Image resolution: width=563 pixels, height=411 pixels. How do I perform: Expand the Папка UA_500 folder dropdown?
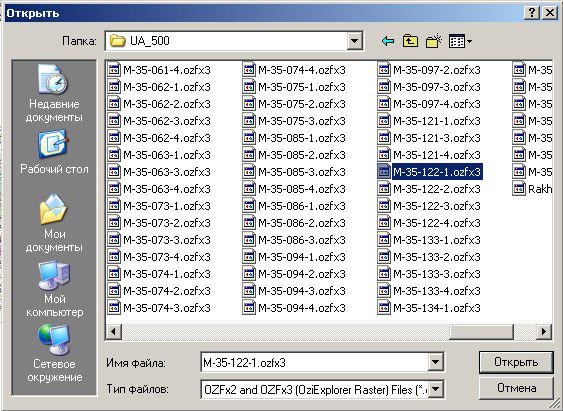354,41
